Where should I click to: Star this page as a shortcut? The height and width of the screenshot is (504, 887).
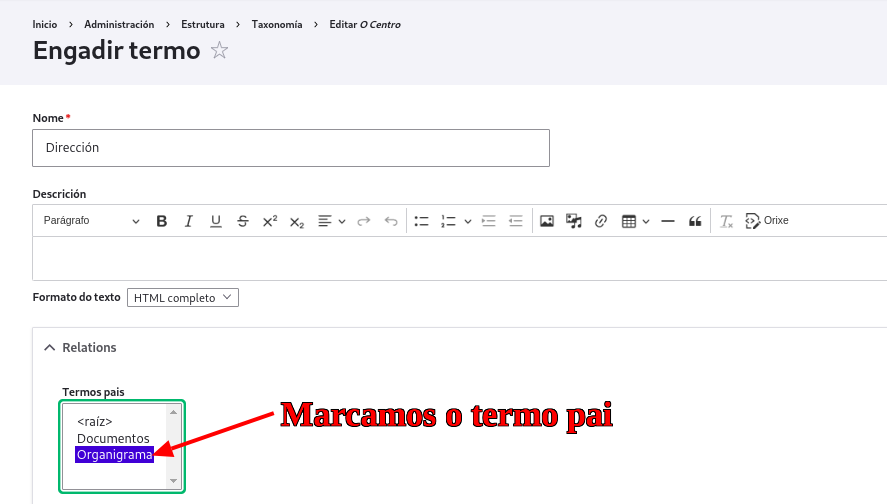[220, 51]
